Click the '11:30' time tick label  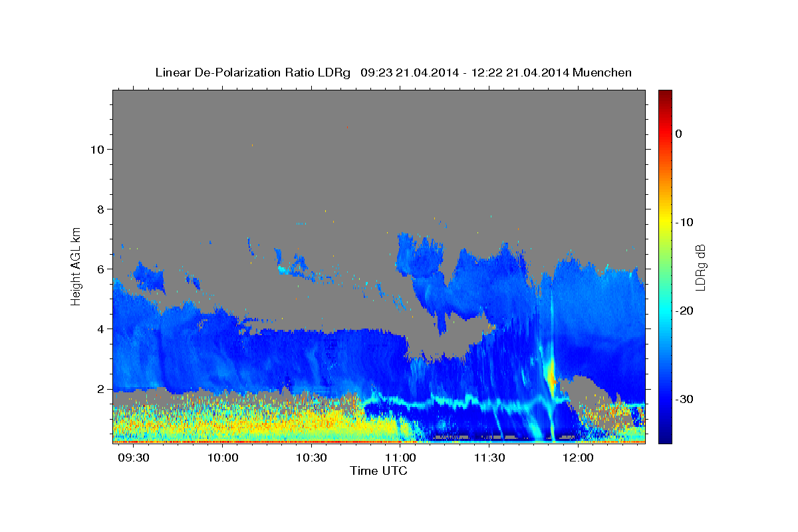489,458
